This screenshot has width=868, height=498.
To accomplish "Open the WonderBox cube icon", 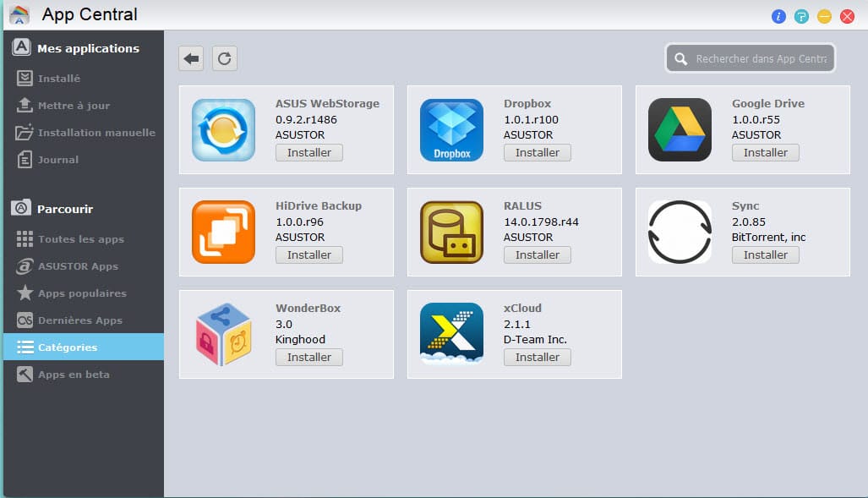I will (x=224, y=334).
